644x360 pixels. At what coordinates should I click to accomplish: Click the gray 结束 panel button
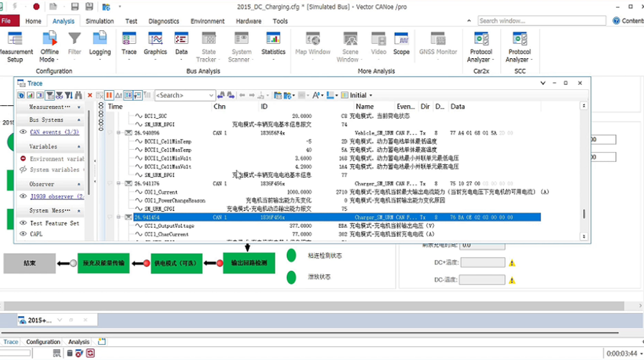pos(30,263)
